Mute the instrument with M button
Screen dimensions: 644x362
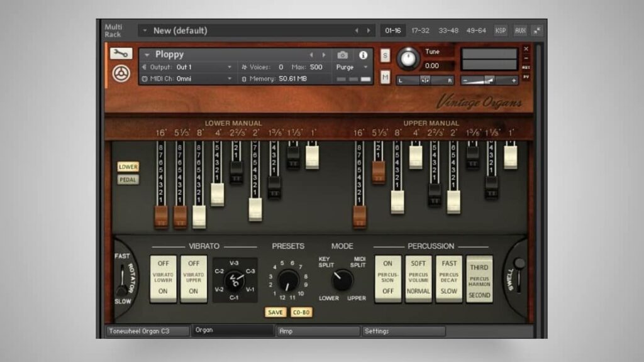pyautogui.click(x=386, y=76)
